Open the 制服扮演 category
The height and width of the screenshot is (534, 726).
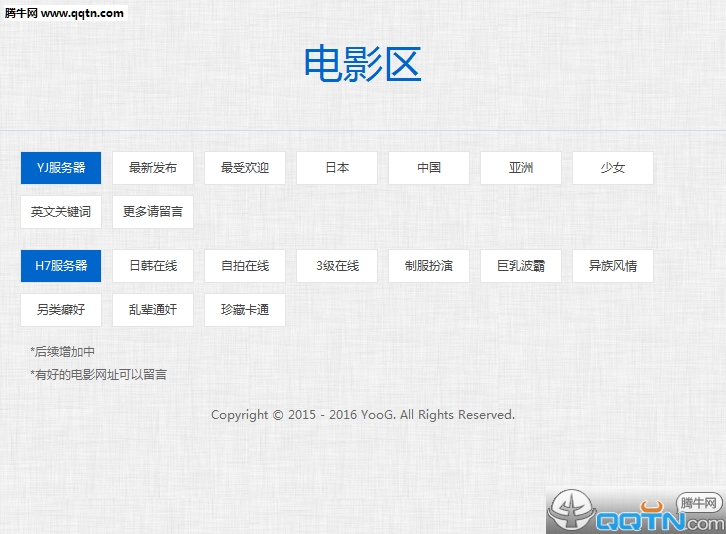(x=429, y=266)
